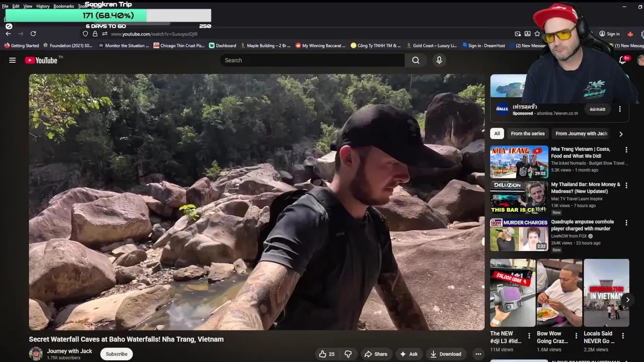The height and width of the screenshot is (362, 644).
Task: Open Getting Started bookmark
Action: click(x=21, y=46)
